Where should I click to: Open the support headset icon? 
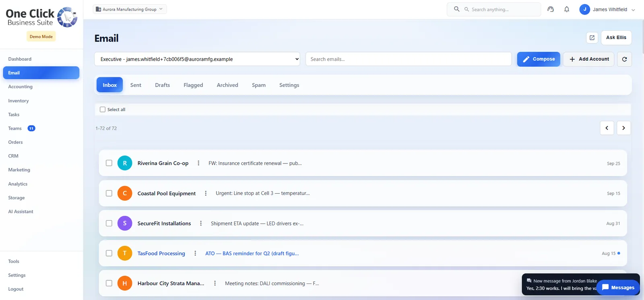pyautogui.click(x=551, y=9)
